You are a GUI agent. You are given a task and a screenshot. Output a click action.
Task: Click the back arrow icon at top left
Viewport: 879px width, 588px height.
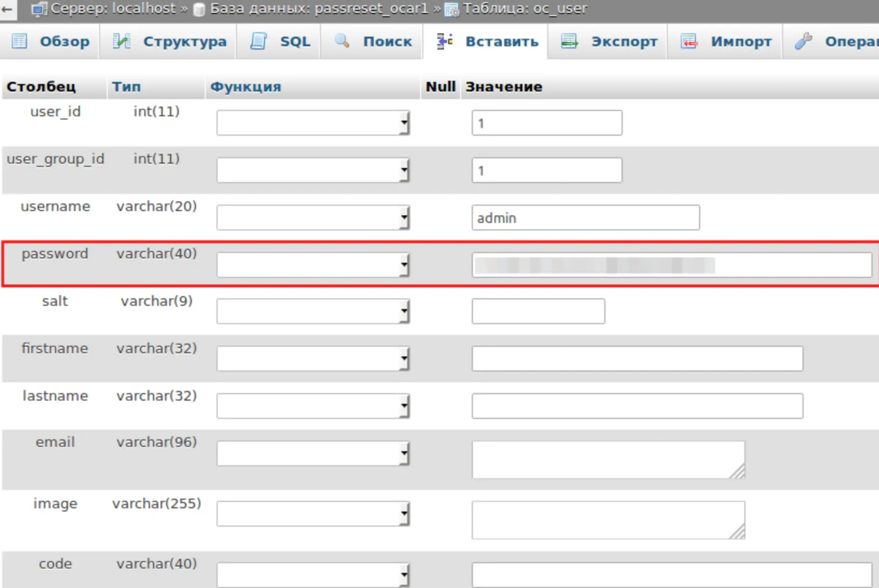[x=6, y=9]
